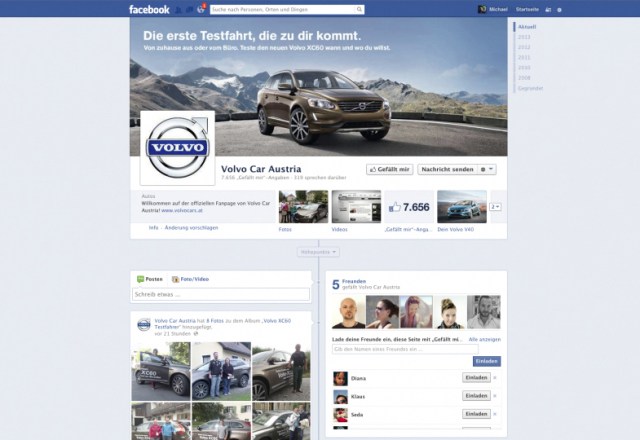Like the page with Gefällt mir button
Image resolution: width=640 pixels, height=440 pixels.
pos(390,169)
